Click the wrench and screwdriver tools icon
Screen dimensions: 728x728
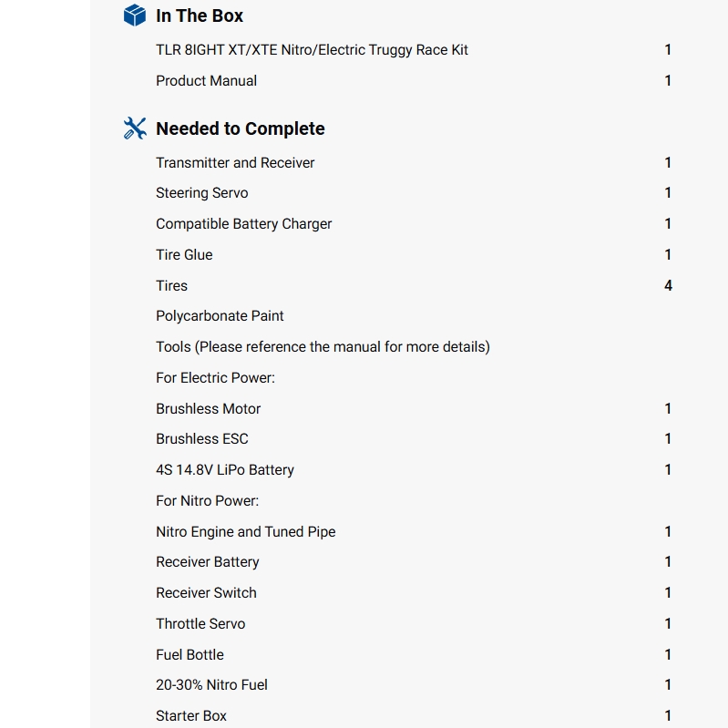pos(135,128)
